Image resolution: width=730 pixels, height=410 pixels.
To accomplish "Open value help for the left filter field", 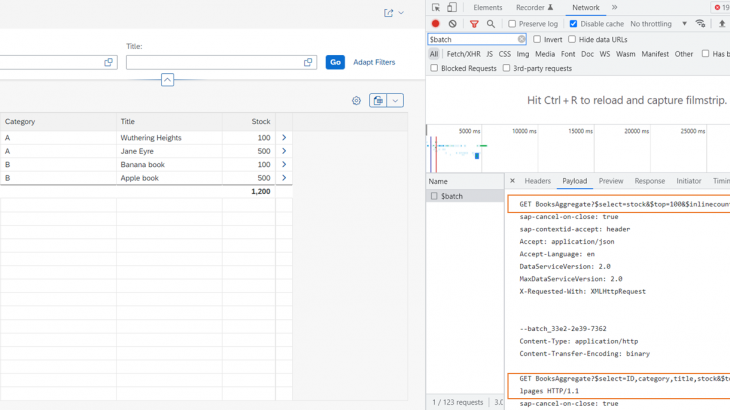I will coord(108,62).
